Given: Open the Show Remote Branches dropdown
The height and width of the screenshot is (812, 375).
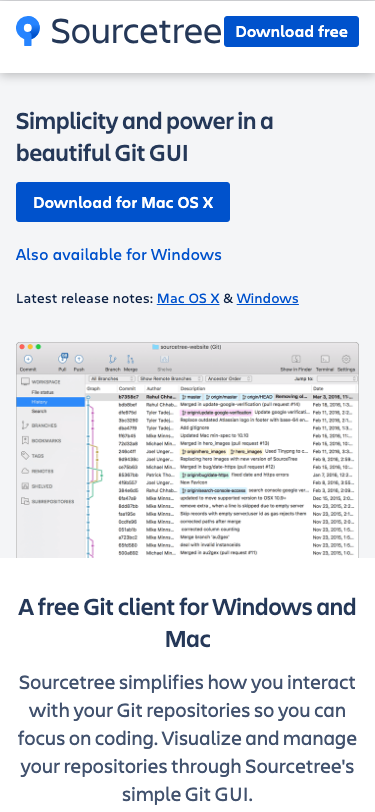Looking at the screenshot, I should tap(170, 379).
